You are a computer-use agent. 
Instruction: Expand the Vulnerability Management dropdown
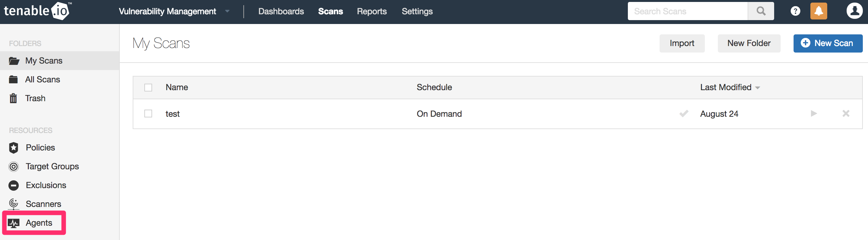[228, 11]
